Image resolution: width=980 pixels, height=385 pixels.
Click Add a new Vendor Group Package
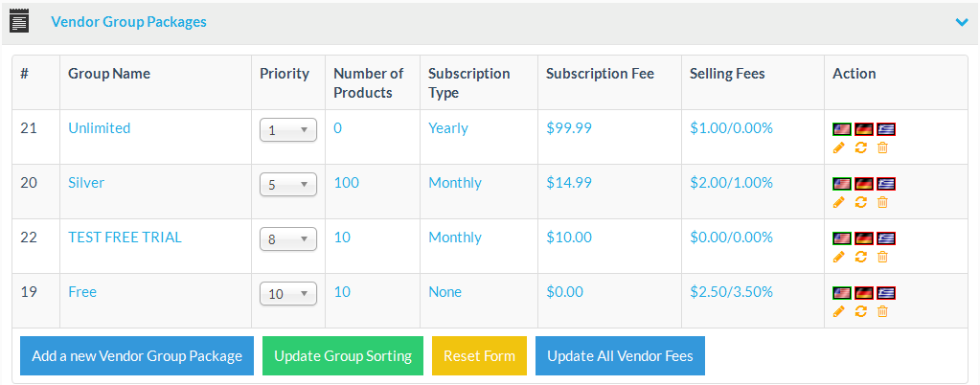point(137,356)
